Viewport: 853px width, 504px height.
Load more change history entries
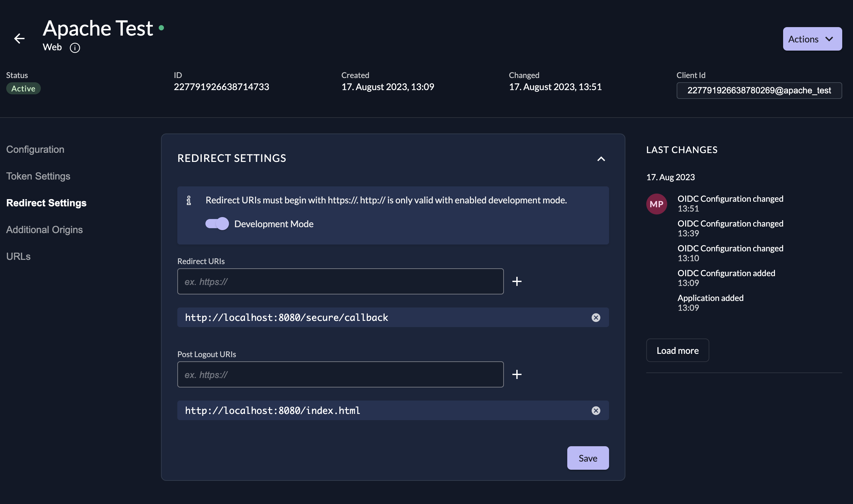click(x=677, y=350)
